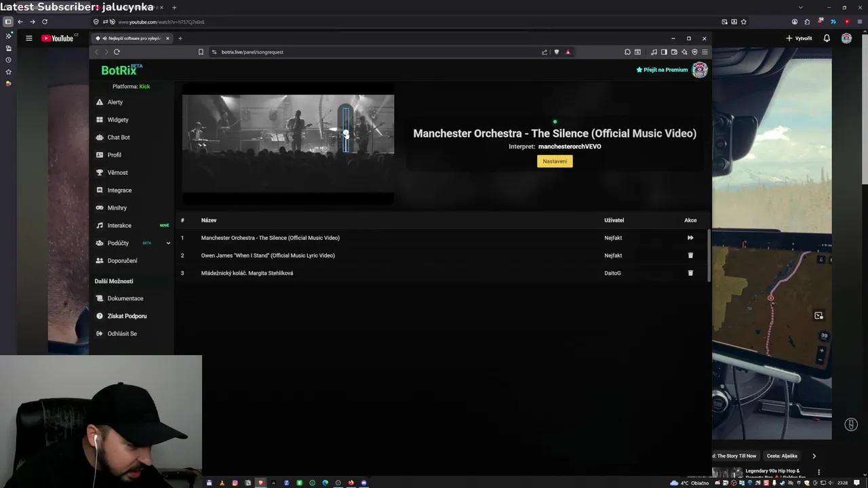868x488 pixels.
Task: Skip the Manchester Orchestra song with fast-forward icon
Action: click(x=690, y=238)
